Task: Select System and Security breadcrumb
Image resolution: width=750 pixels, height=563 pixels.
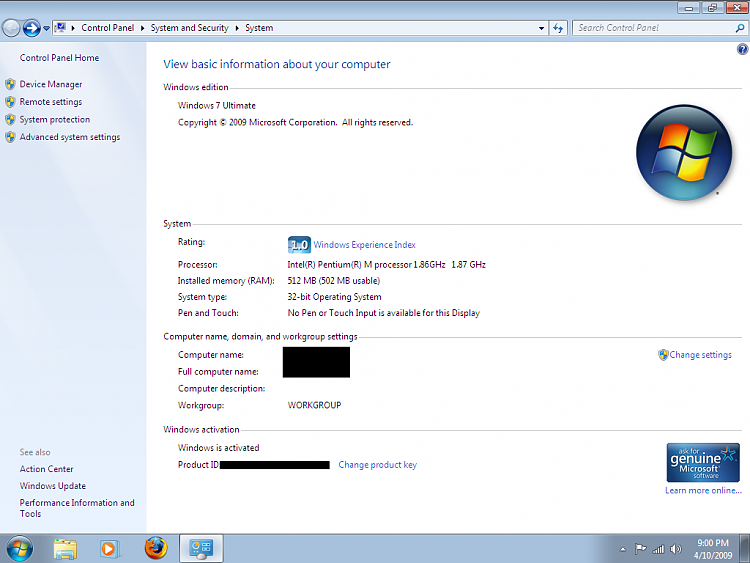Action: pos(189,28)
